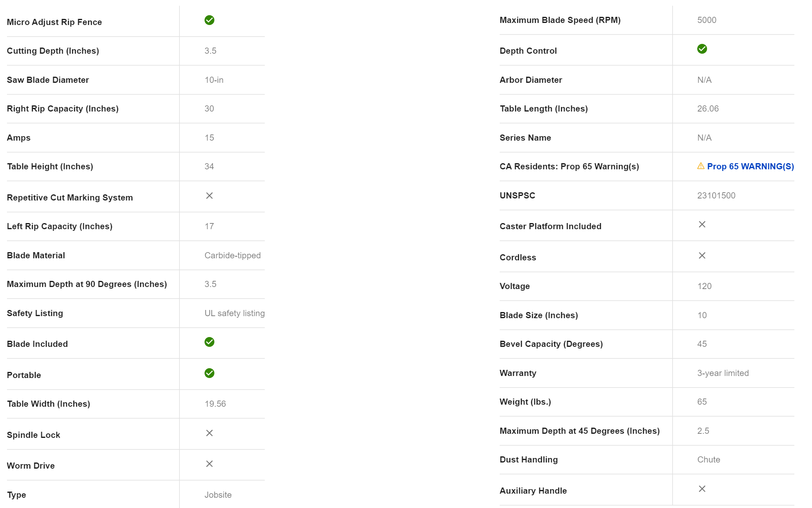This screenshot has height=508, width=812.
Task: Click the UL safety listing value
Action: [234, 313]
